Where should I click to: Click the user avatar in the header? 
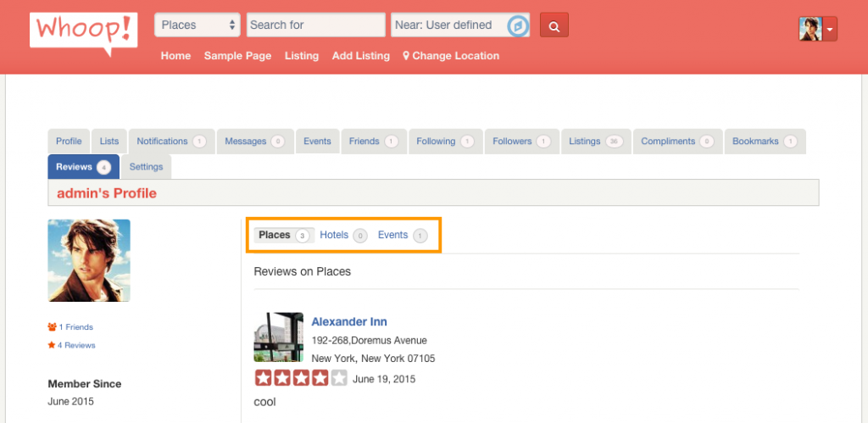[810, 29]
